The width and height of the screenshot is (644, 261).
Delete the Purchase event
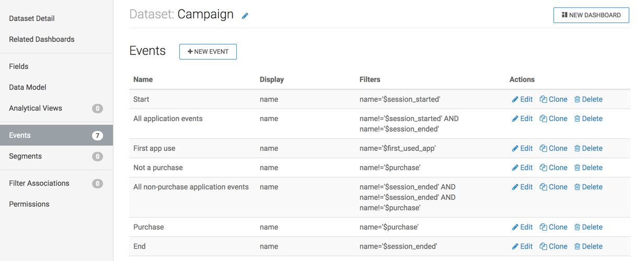[588, 227]
